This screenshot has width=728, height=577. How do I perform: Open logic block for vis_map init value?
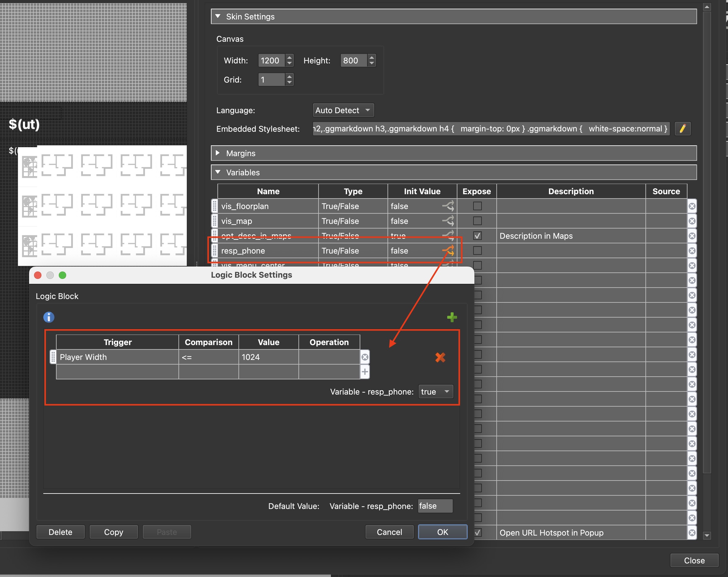448,221
